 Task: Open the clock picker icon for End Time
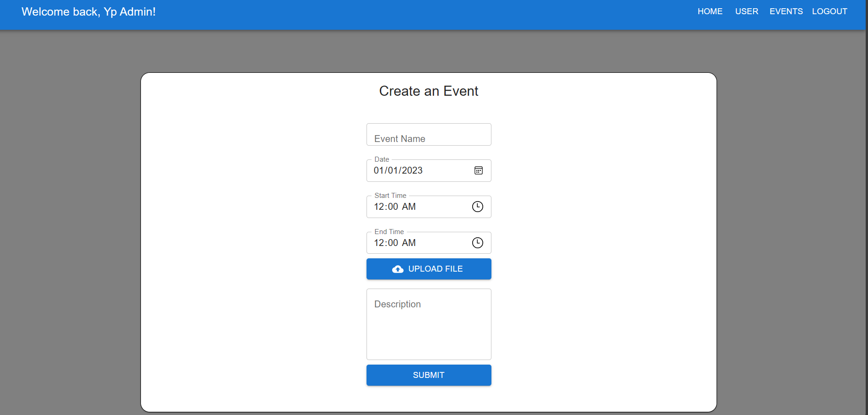pyautogui.click(x=477, y=243)
